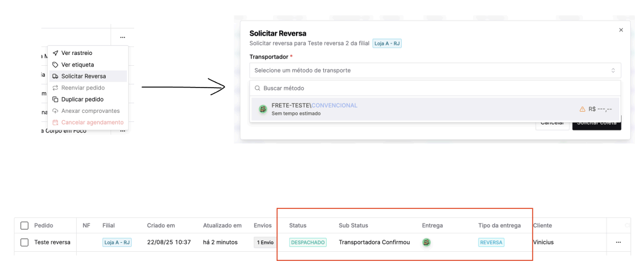644x279 pixels.
Task: Open the Transportador method dropdown
Action: (435, 71)
